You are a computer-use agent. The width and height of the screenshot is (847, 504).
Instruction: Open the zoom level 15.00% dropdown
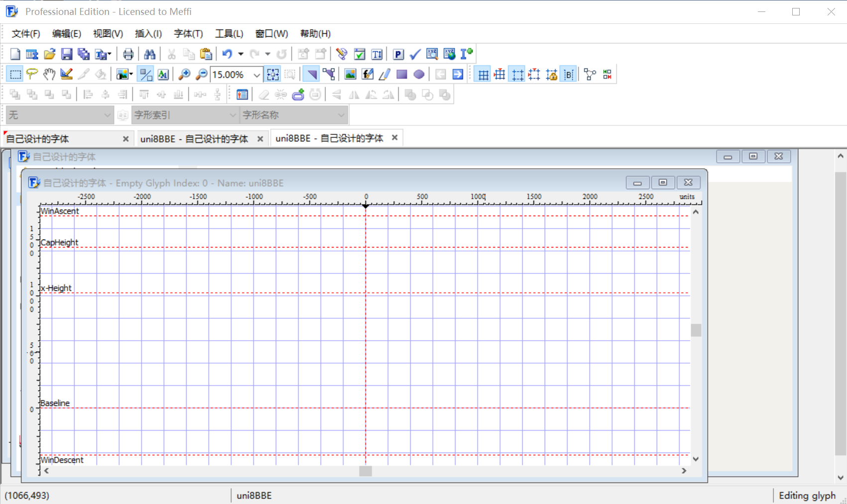tap(256, 75)
